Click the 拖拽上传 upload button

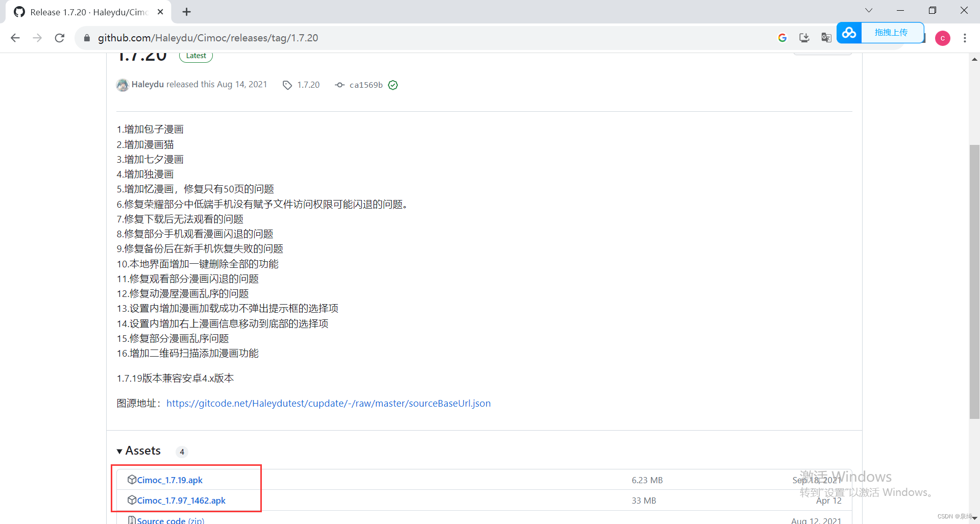click(892, 33)
